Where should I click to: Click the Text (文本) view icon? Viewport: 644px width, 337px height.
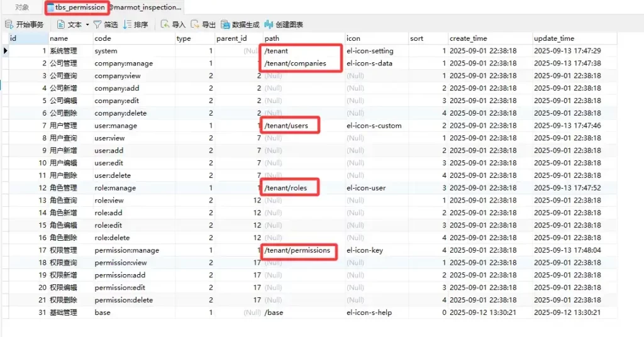[x=61, y=25]
